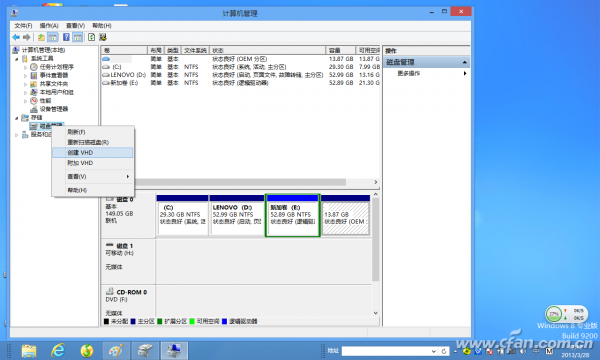Select the unnamed OEM 分区 volume row
The image size is (600, 360).
click(x=240, y=59)
